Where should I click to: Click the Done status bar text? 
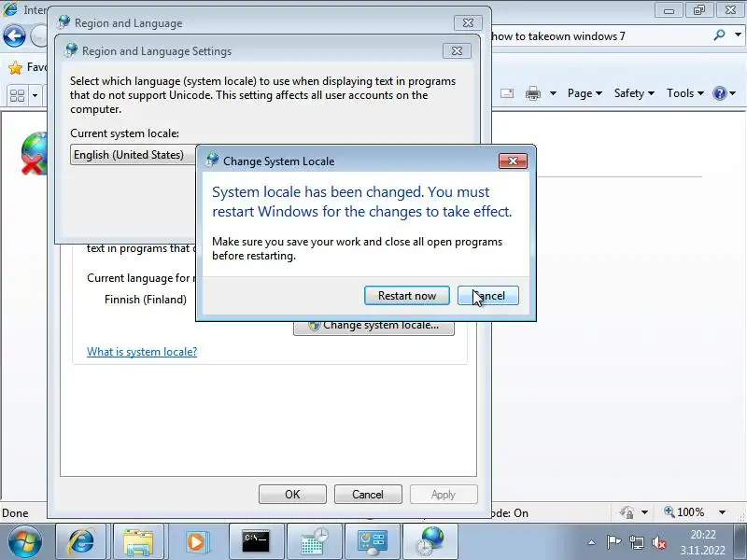click(15, 512)
